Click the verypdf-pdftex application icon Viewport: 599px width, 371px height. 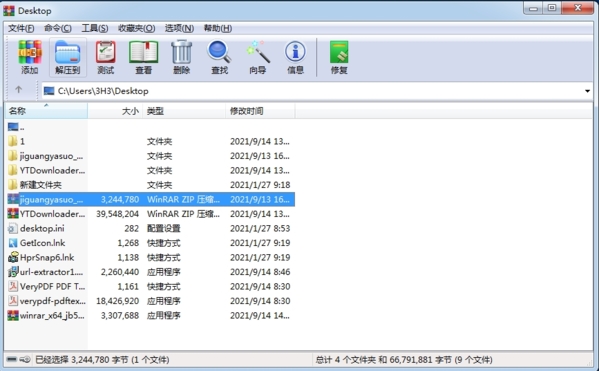tap(13, 301)
